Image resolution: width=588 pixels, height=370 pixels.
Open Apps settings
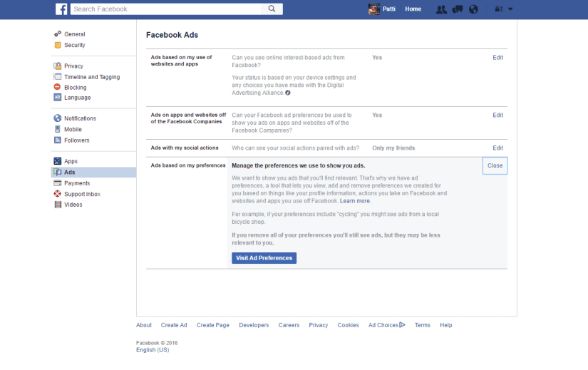pyautogui.click(x=71, y=161)
